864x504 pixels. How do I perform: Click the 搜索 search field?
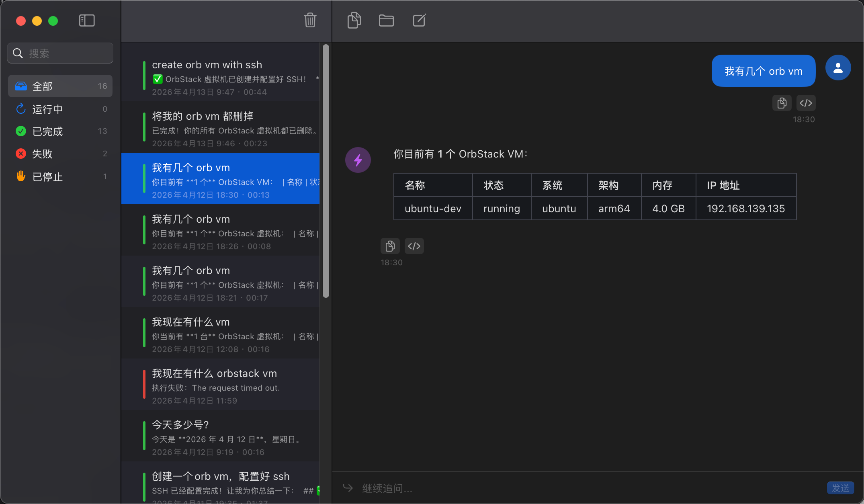[x=60, y=53]
